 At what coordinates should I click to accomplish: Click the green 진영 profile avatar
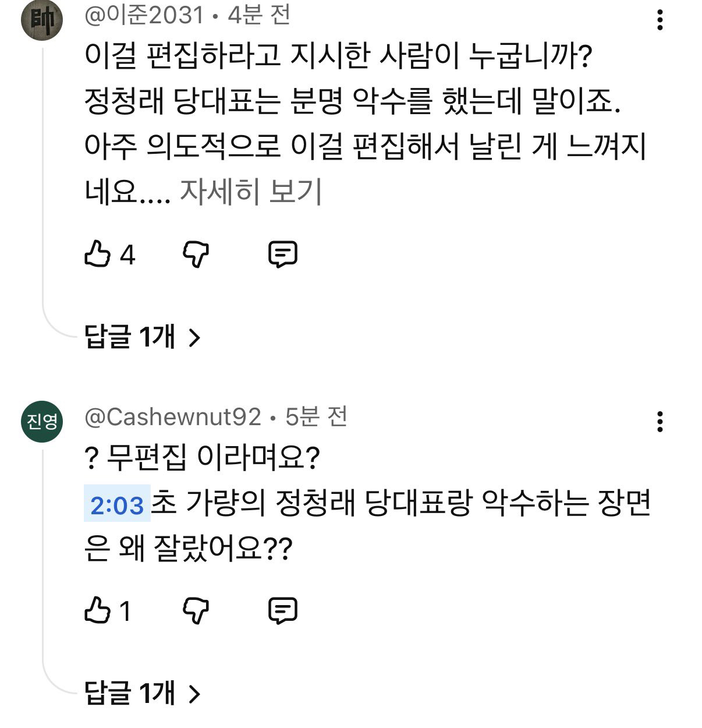tap(42, 421)
